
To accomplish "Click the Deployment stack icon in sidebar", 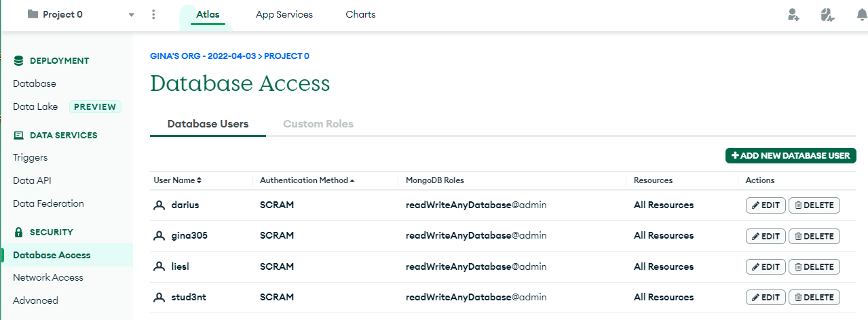I will (x=18, y=61).
